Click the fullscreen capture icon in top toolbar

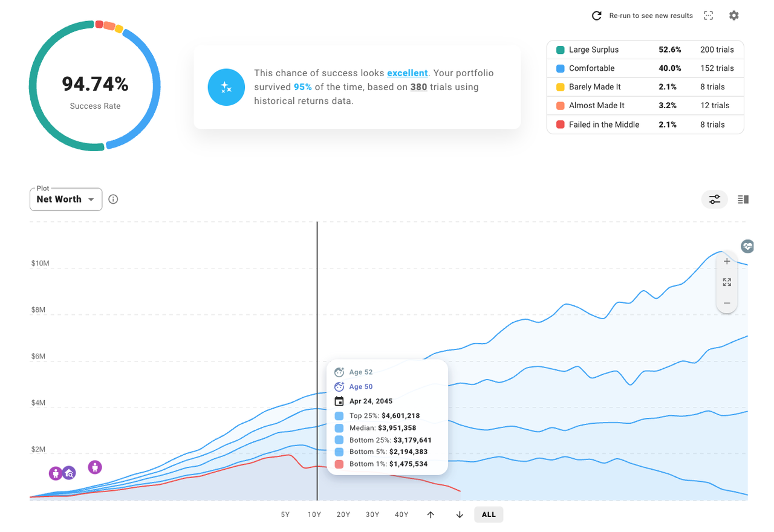point(707,15)
